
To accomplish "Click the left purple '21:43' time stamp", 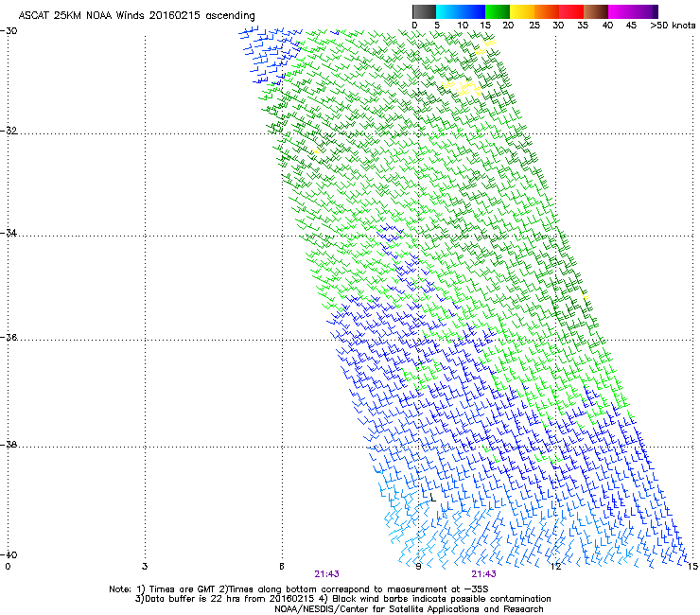I will point(326,574).
